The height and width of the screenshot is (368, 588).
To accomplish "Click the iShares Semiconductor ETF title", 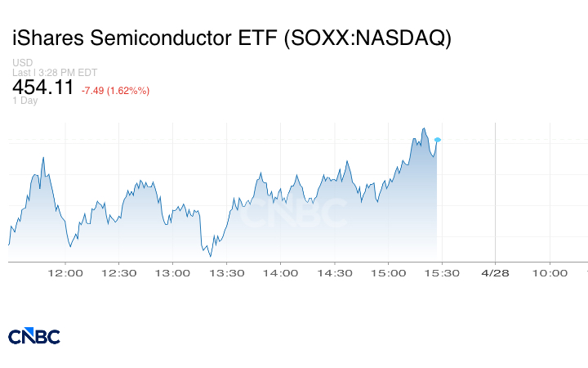I will 232,38.
